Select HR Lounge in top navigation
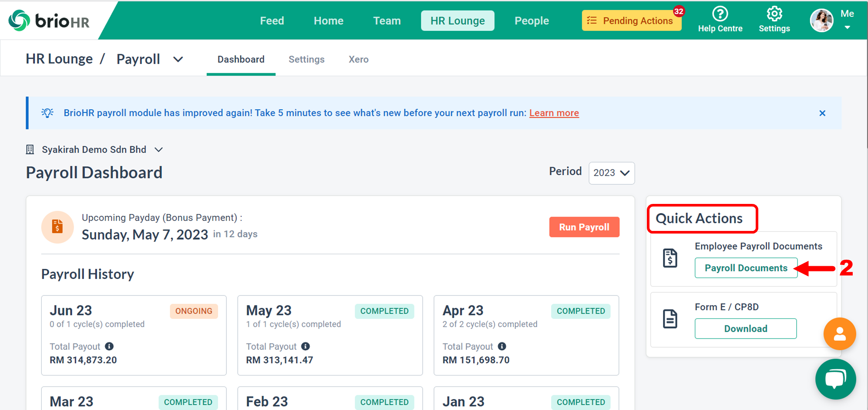Viewport: 868px width, 410px height. 458,20
